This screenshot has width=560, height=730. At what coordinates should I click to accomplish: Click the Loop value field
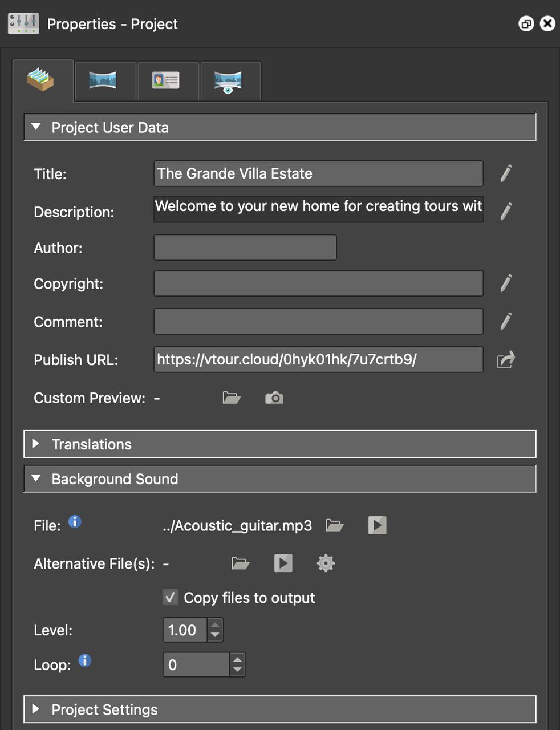(197, 664)
